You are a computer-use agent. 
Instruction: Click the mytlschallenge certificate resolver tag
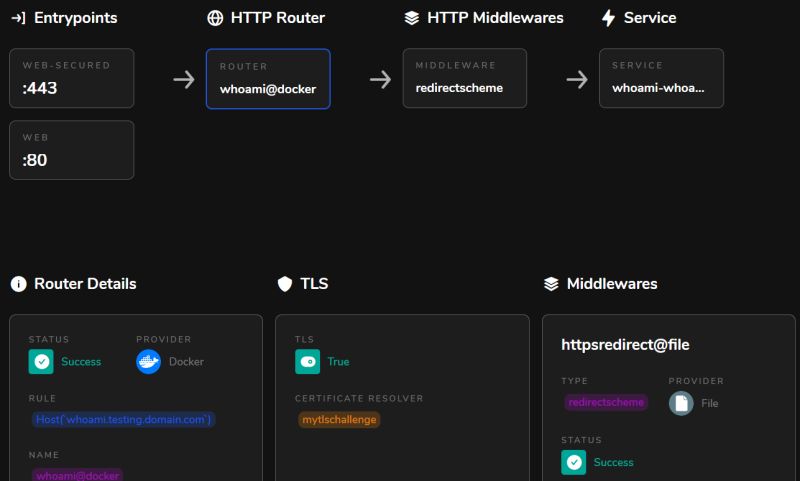pyautogui.click(x=339, y=419)
